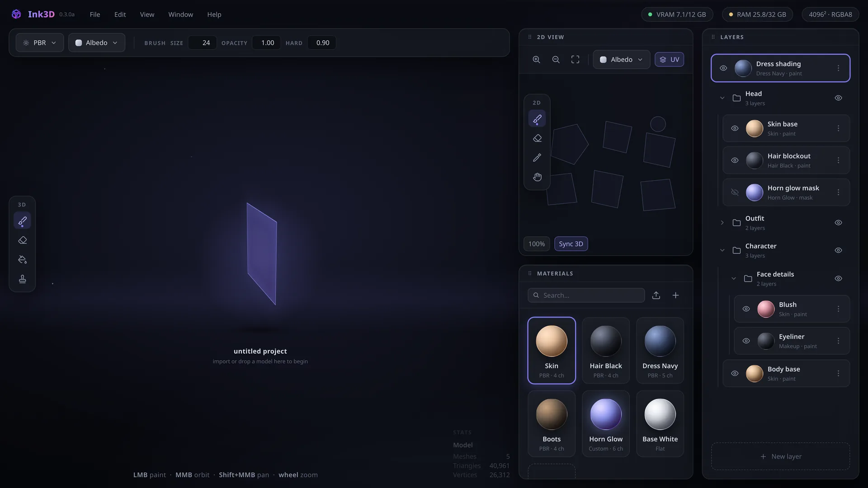Image resolution: width=868 pixels, height=488 pixels.
Task: Select the 2D hand pan tool
Action: [x=537, y=177]
